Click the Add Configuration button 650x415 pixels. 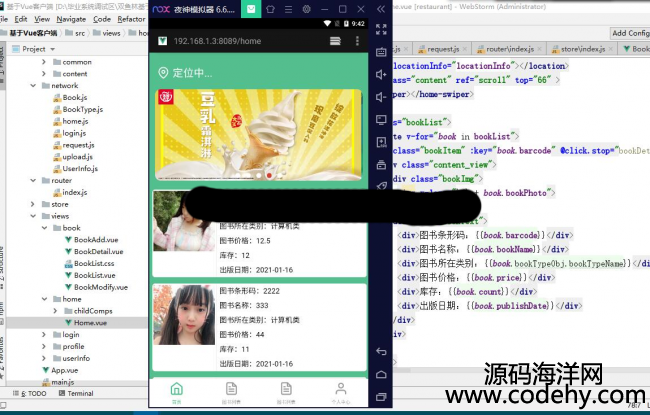[631, 33]
